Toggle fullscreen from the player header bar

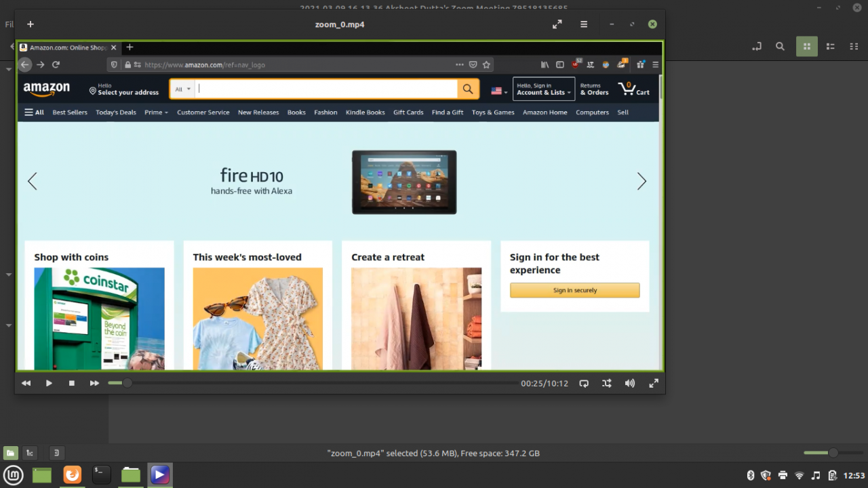pyautogui.click(x=557, y=24)
